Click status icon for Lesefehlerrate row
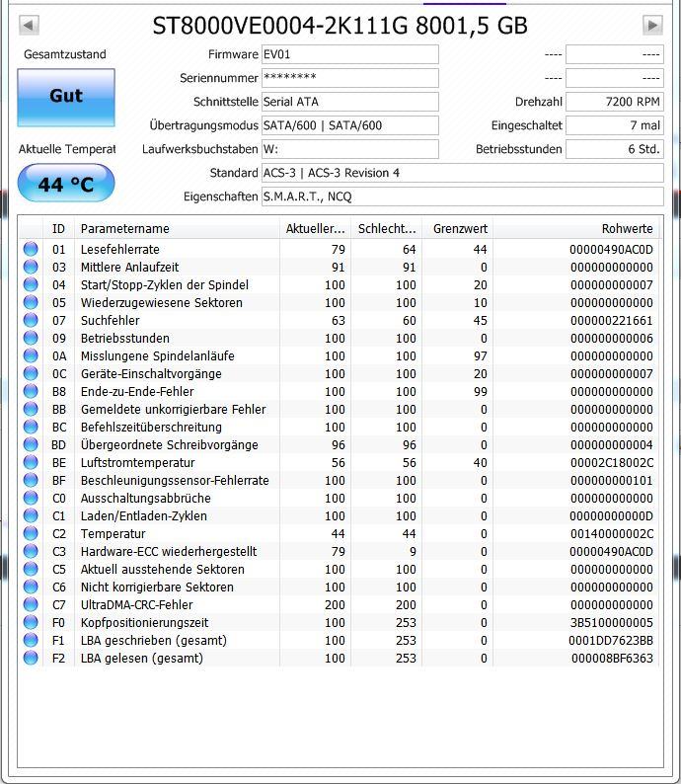This screenshot has width=681, height=784. click(x=31, y=249)
